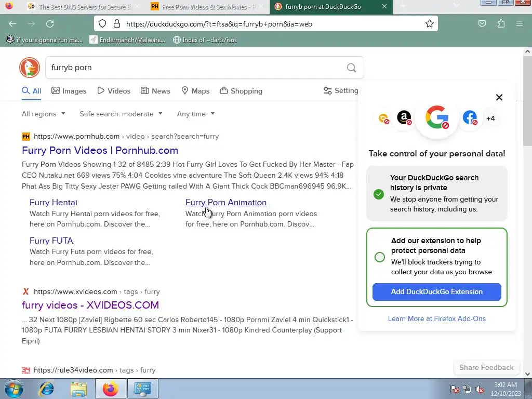
Task: Open the Action Center flag icon
Action: tap(454, 389)
